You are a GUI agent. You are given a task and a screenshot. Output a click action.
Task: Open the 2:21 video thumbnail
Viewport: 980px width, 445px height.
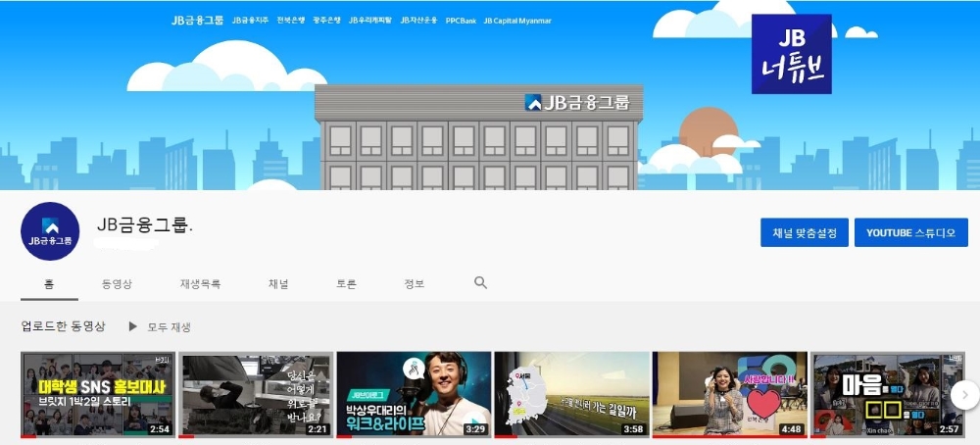coord(256,394)
